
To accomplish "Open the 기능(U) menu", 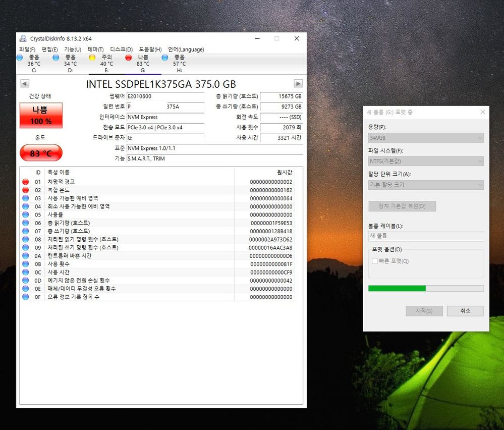I will tap(72, 49).
